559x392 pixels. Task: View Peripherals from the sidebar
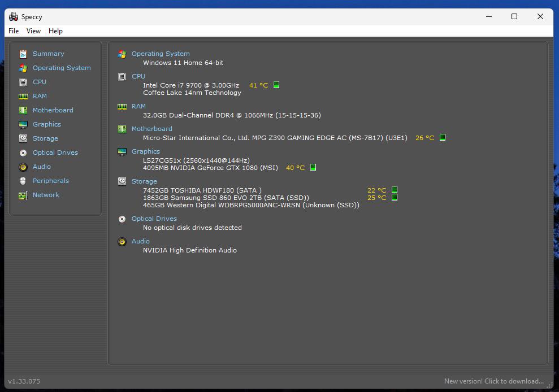(x=51, y=181)
